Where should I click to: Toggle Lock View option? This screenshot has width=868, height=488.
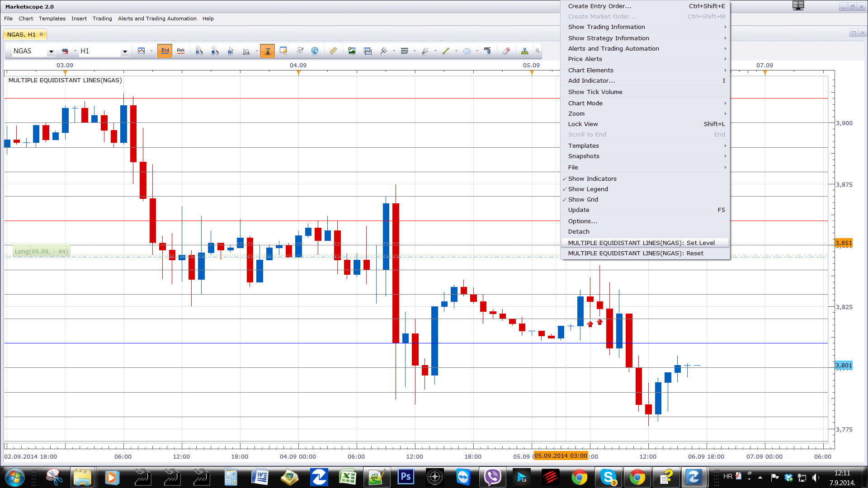tap(645, 124)
